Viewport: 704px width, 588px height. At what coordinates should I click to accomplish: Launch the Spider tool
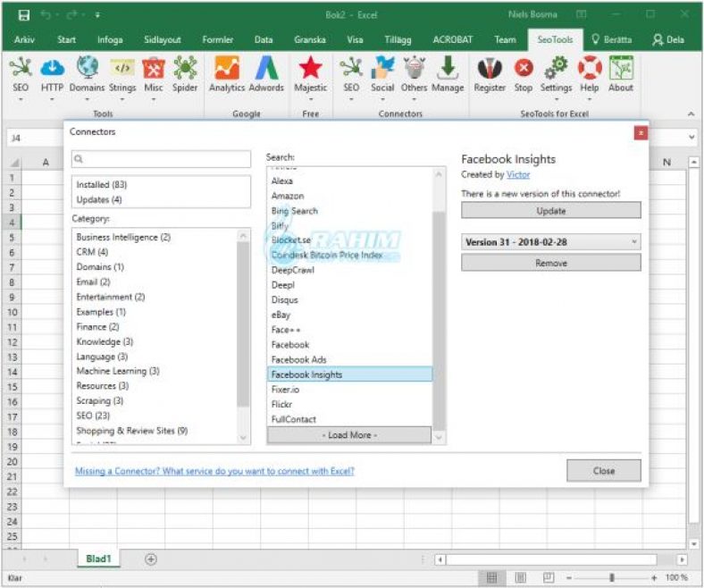(x=185, y=67)
